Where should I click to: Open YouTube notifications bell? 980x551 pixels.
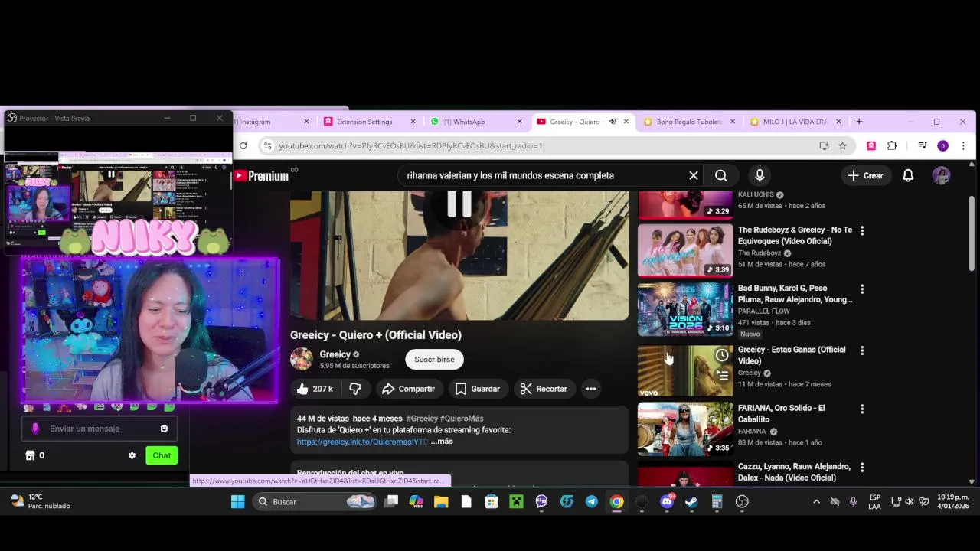pyautogui.click(x=908, y=175)
